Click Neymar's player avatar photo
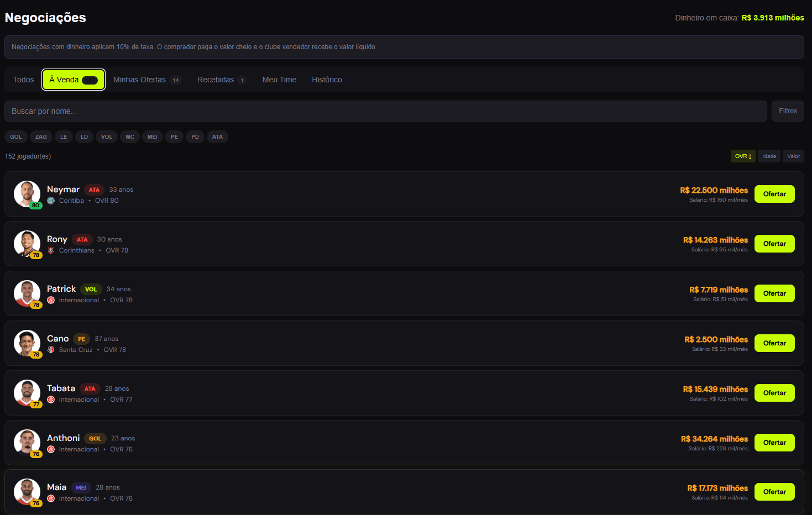812x515 pixels. tap(27, 194)
